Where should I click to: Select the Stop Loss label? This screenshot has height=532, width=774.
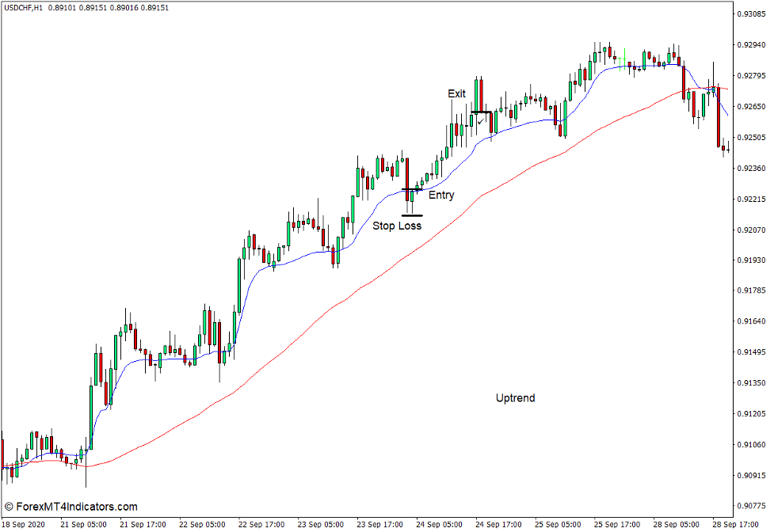pyautogui.click(x=398, y=226)
